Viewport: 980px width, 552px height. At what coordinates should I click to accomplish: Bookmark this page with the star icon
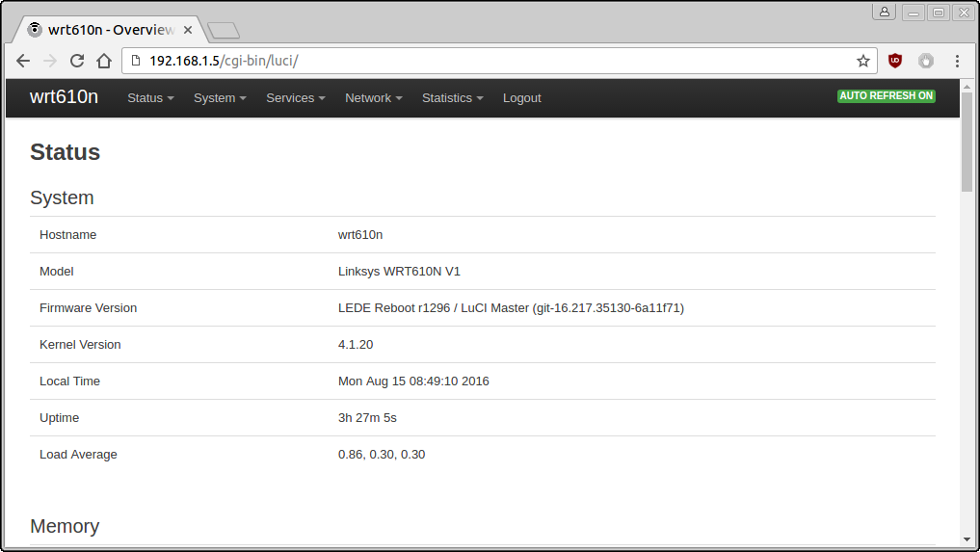tap(863, 61)
